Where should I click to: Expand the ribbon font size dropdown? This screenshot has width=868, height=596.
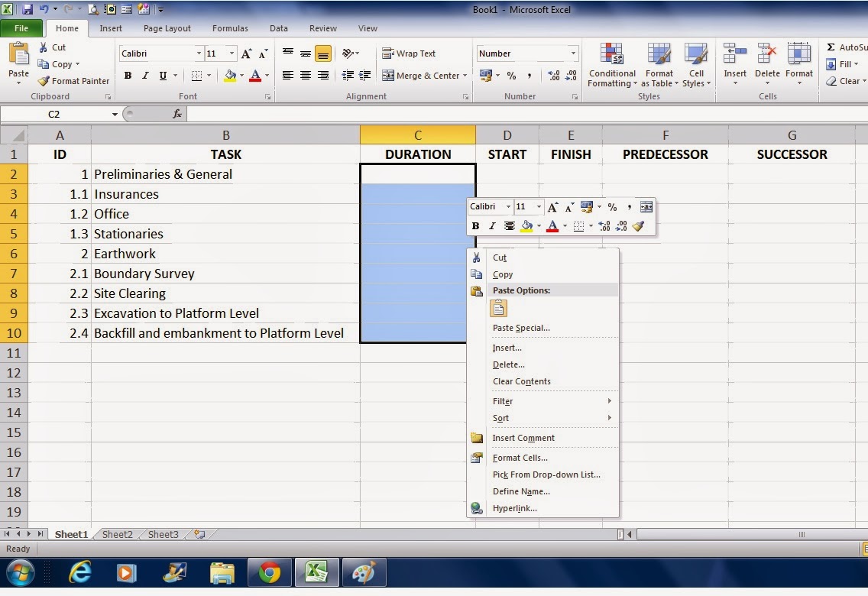click(x=232, y=53)
